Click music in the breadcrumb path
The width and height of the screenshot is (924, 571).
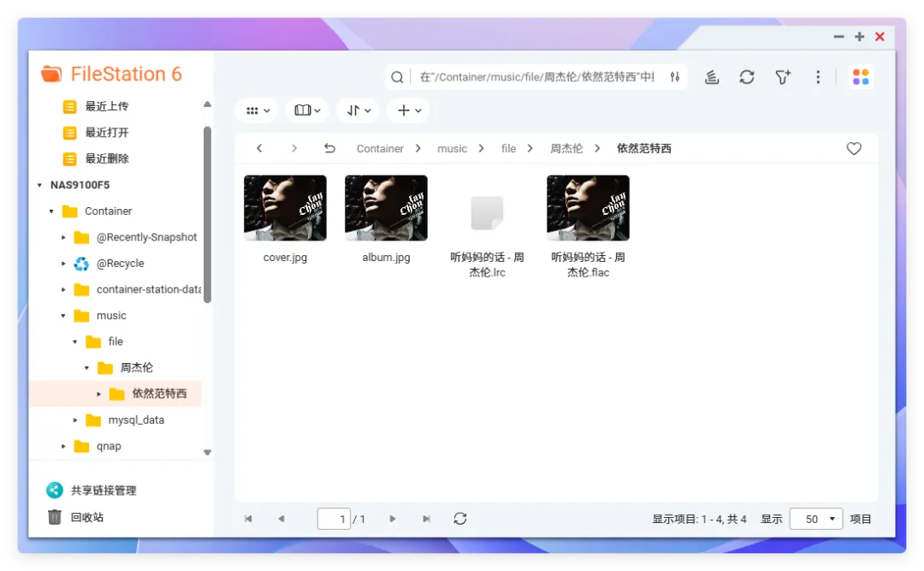452,149
